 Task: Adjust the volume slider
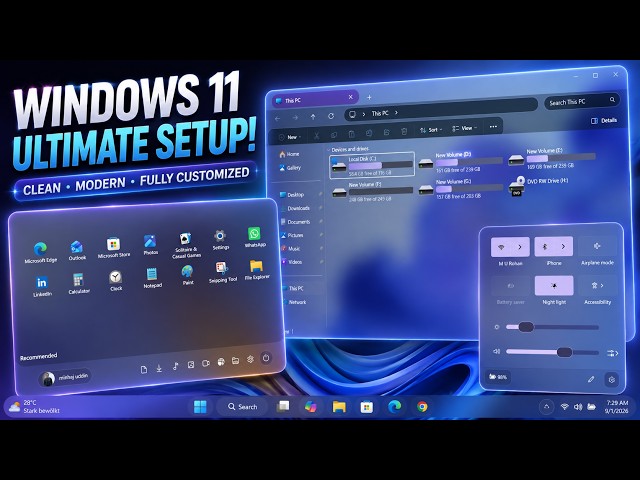click(x=552, y=352)
